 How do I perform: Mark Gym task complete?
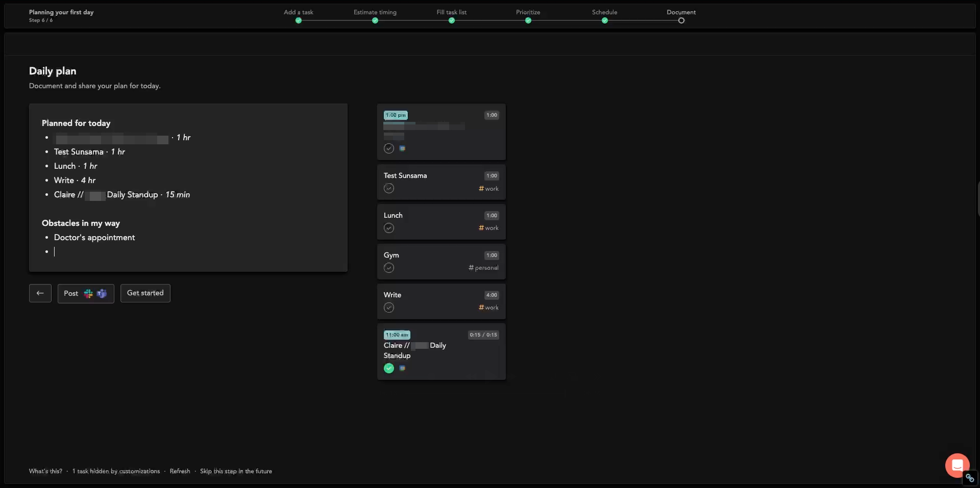(x=389, y=268)
